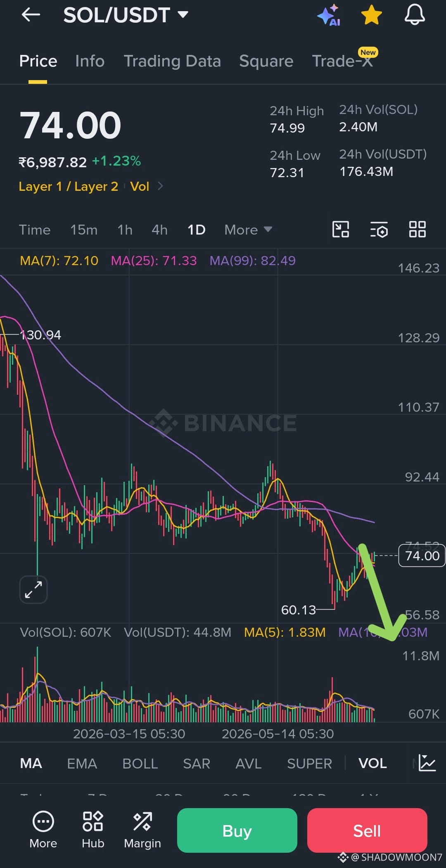The width and height of the screenshot is (446, 868).
Task: Select the Time chart interval
Action: (x=35, y=230)
